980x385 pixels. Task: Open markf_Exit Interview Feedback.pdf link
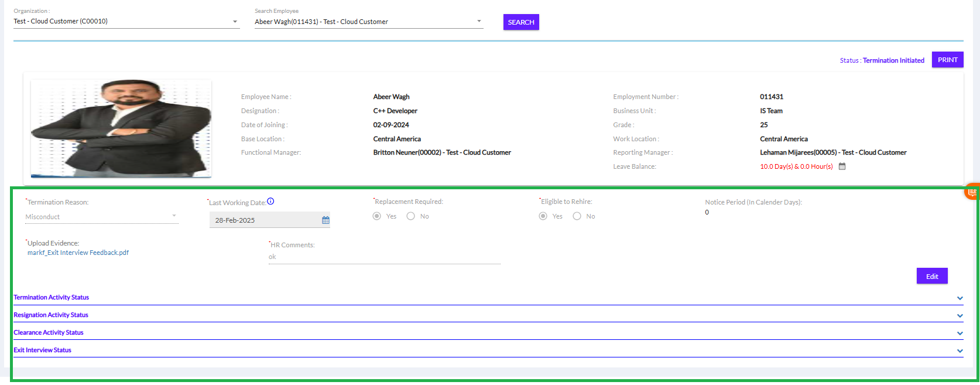(x=78, y=253)
